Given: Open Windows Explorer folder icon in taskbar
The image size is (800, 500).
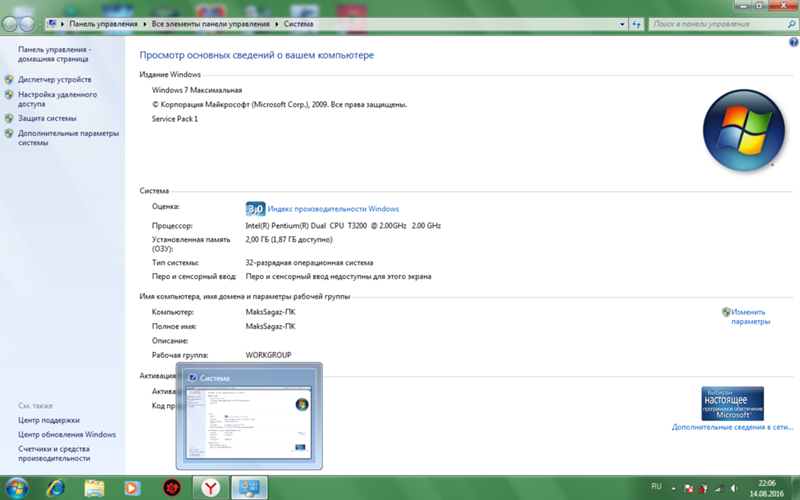Looking at the screenshot, I should [94, 488].
